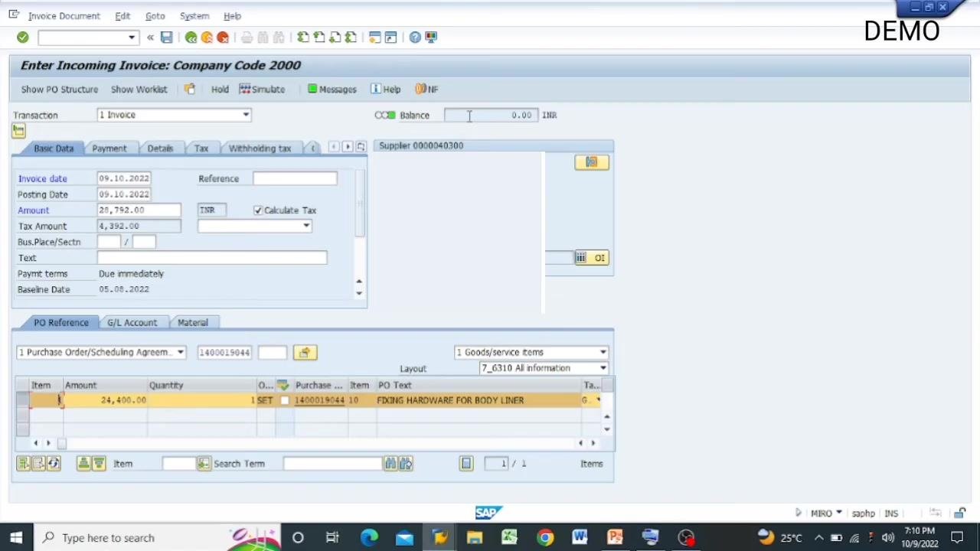Toggle the Calculate Tax checkbox
The width and height of the screenshot is (980, 551).
258,210
